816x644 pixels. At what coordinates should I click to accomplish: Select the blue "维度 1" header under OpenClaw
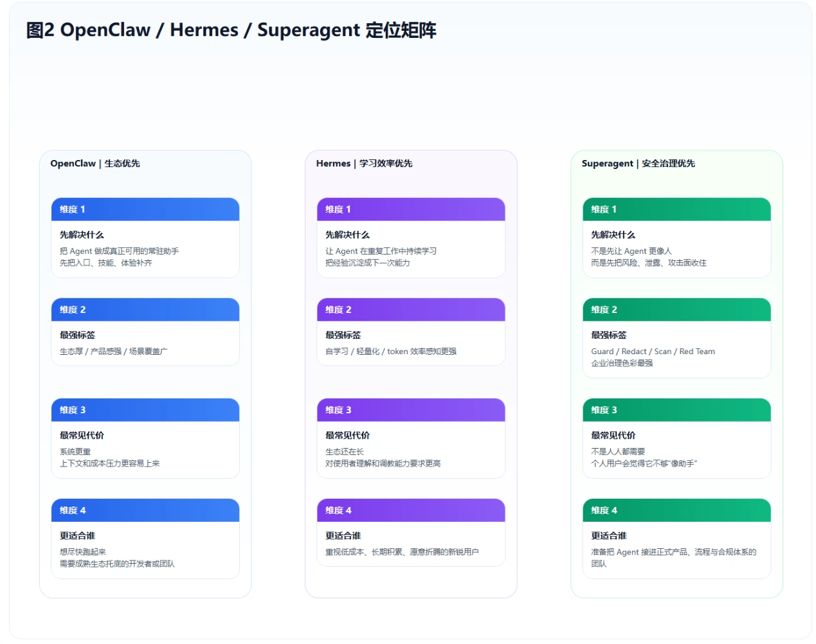pyautogui.click(x=145, y=210)
